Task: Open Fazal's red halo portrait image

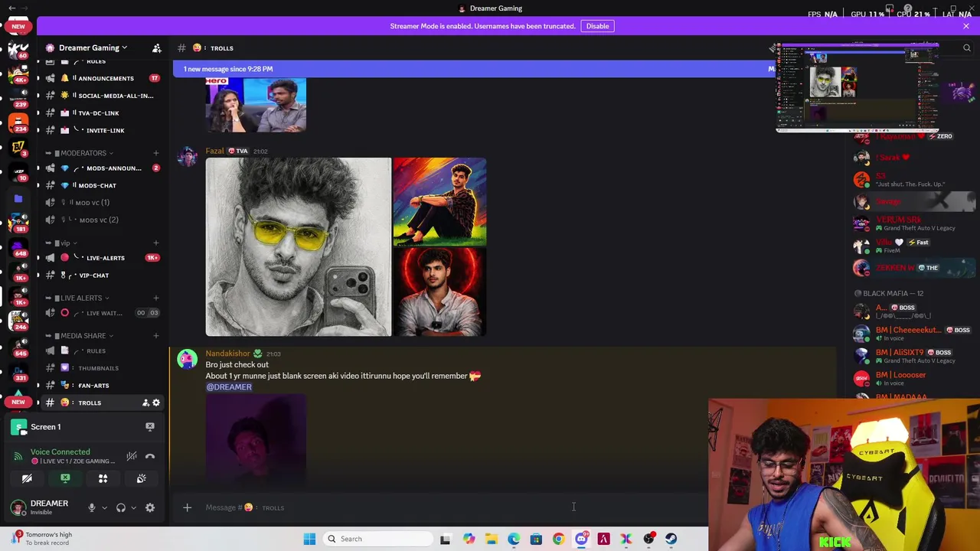Action: [439, 292]
